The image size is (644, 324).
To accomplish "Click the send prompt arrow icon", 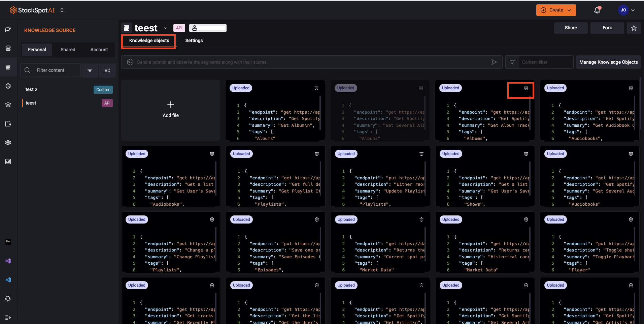I will click(x=494, y=62).
